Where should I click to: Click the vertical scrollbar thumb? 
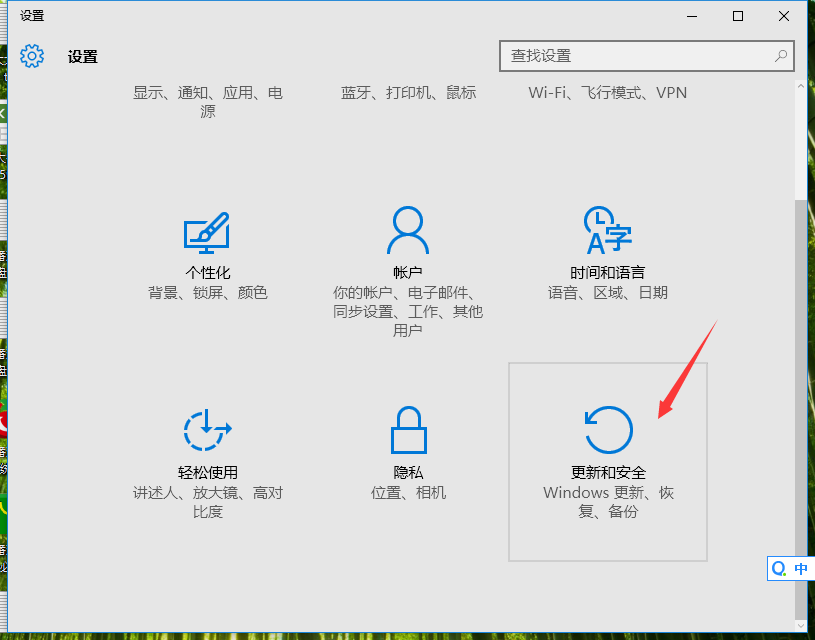click(x=800, y=408)
